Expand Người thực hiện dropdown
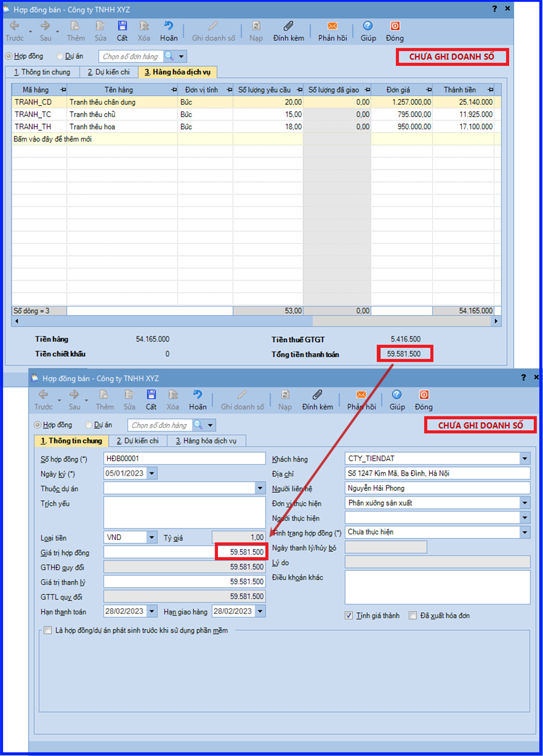543x756 pixels. pyautogui.click(x=525, y=518)
